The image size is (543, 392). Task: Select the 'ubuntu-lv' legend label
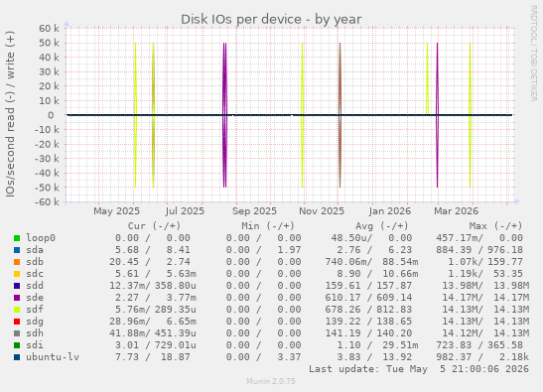click(53, 357)
